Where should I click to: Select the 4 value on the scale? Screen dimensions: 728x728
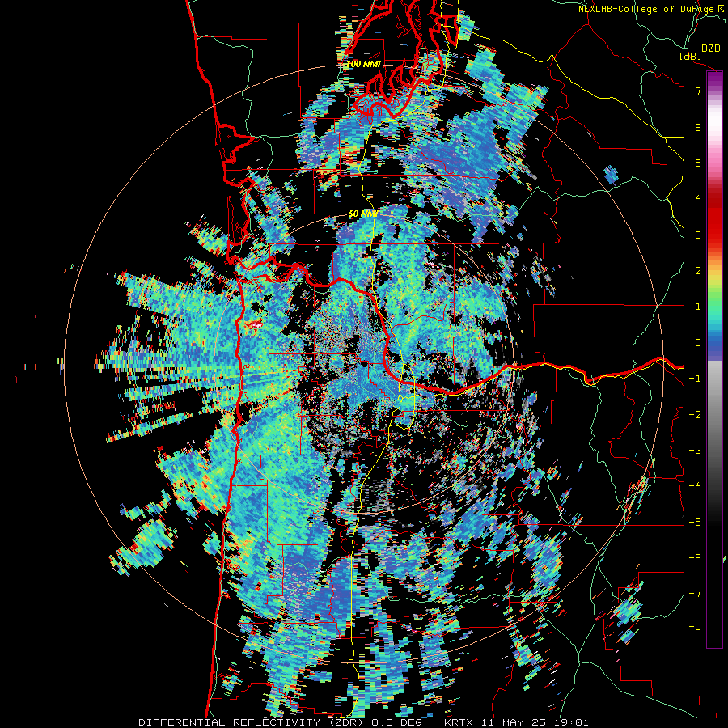click(x=698, y=199)
